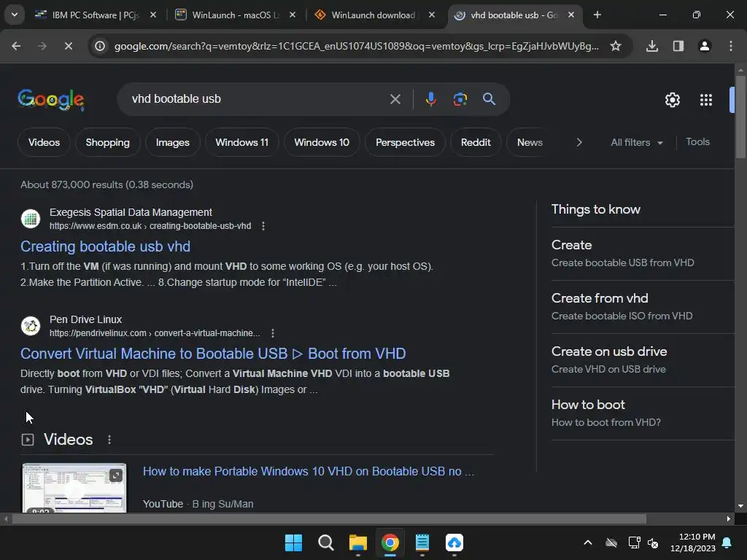Open notifications bell in system tray

pyautogui.click(x=727, y=542)
